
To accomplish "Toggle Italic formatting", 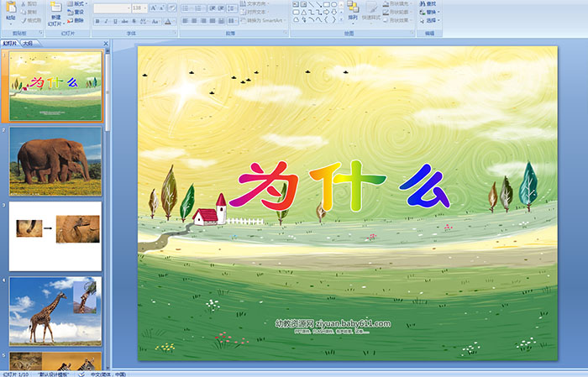I will (x=107, y=20).
